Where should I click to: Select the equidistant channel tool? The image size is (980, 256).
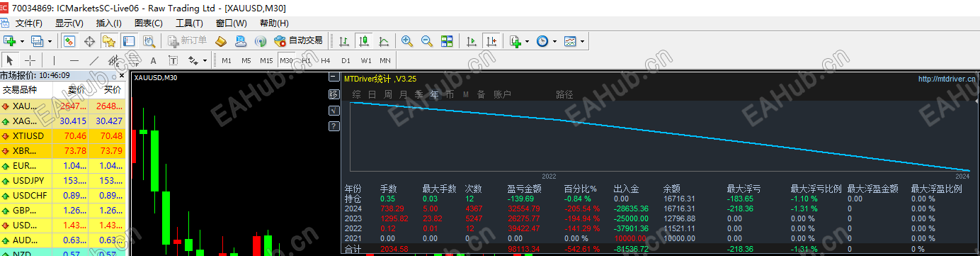coord(113,60)
